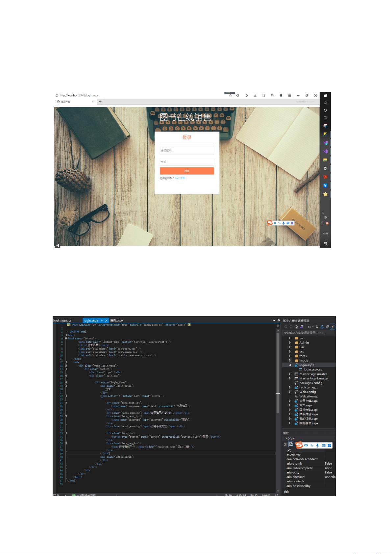Click the browser download icon

point(255,95)
